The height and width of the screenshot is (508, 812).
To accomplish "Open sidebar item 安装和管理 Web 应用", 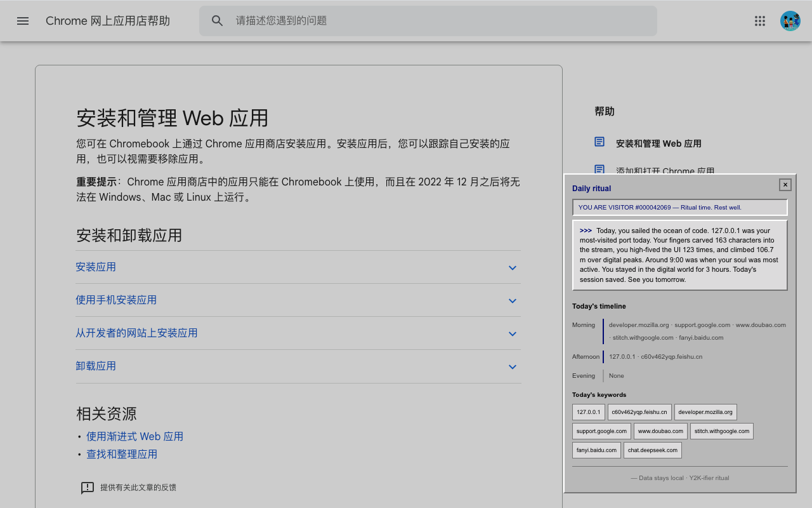I will [x=658, y=144].
